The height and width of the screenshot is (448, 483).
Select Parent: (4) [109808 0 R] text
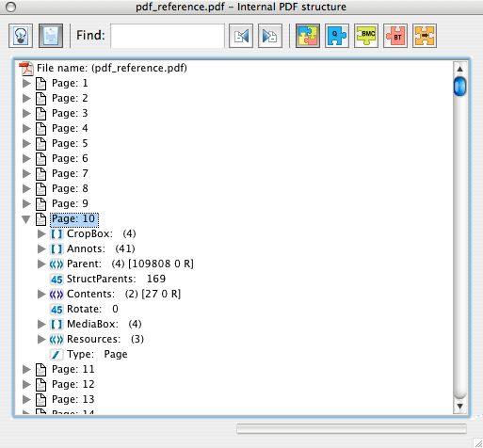tap(130, 264)
